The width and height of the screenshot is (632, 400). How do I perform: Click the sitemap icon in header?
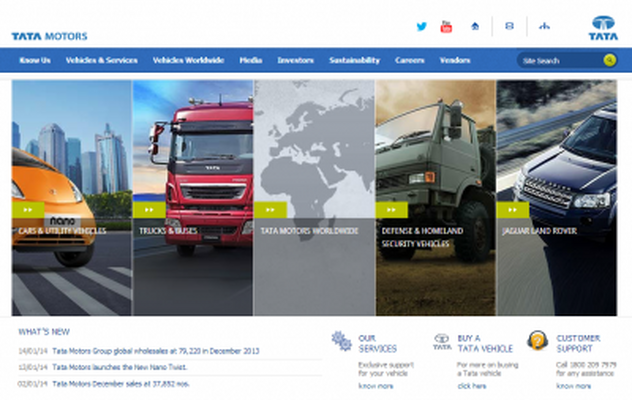click(x=545, y=26)
